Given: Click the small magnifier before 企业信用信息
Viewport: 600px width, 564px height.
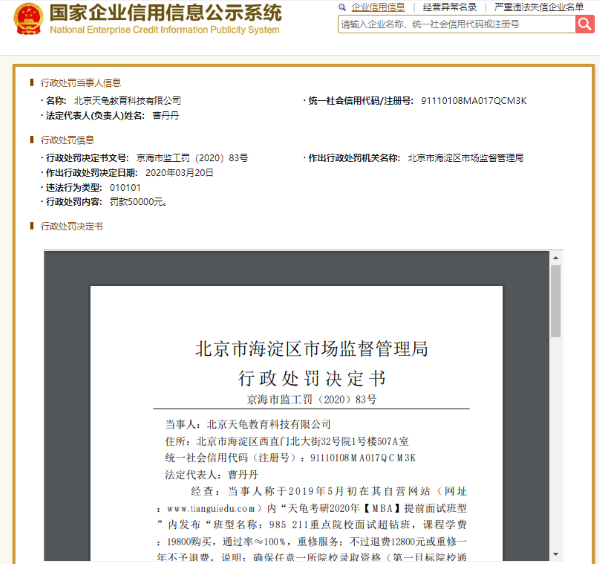Looking at the screenshot, I should pyautogui.click(x=342, y=7).
